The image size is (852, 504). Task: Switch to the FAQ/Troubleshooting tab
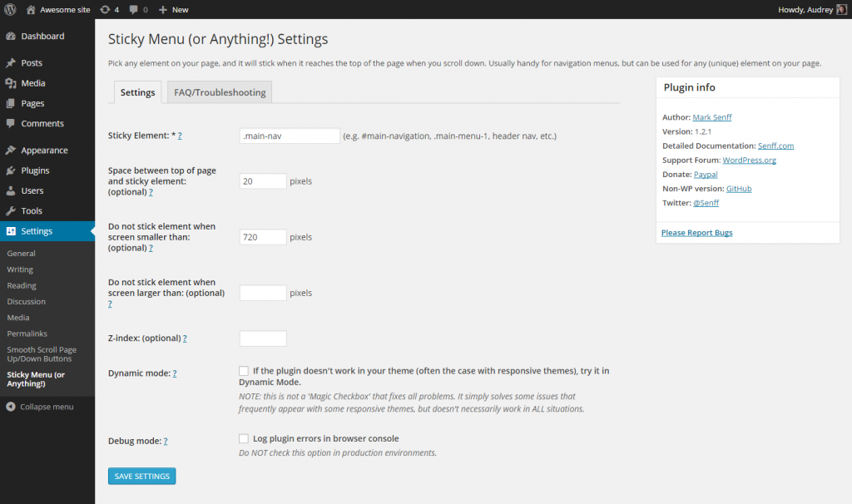pyautogui.click(x=219, y=91)
